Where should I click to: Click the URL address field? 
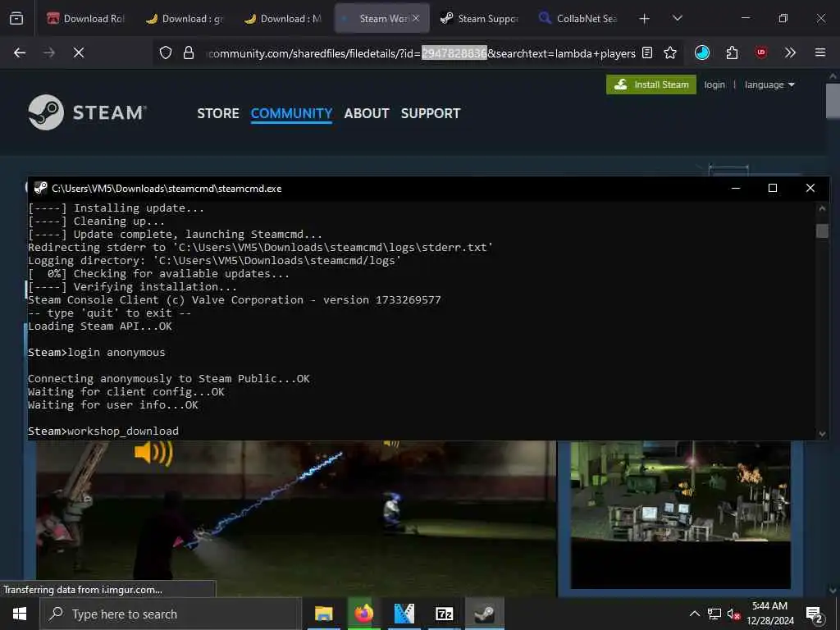point(422,53)
